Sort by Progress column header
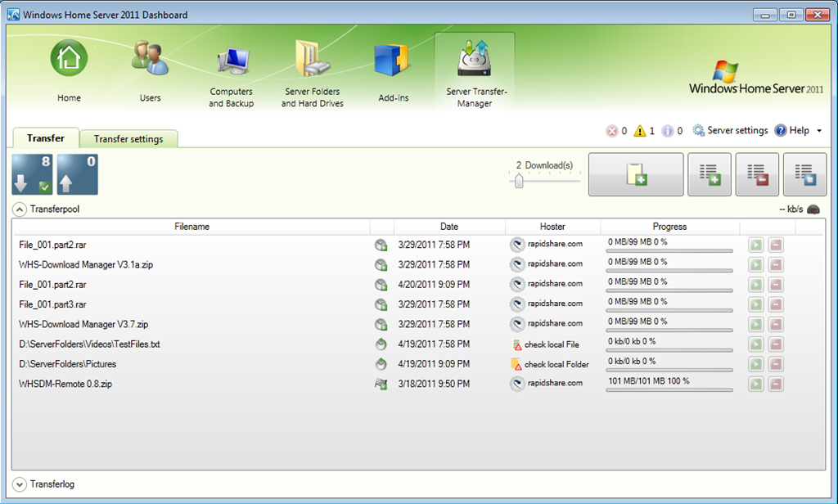Screen dimensions: 838x504 point(669,227)
